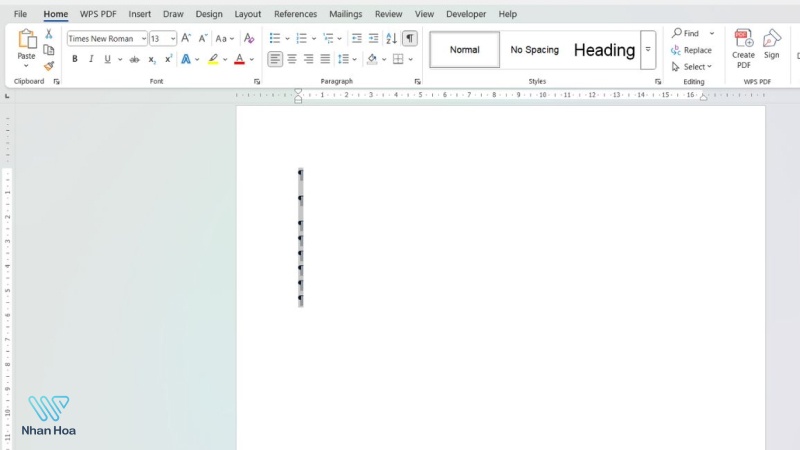Apply paragraph shading fill
The image size is (800, 450).
coord(372,59)
